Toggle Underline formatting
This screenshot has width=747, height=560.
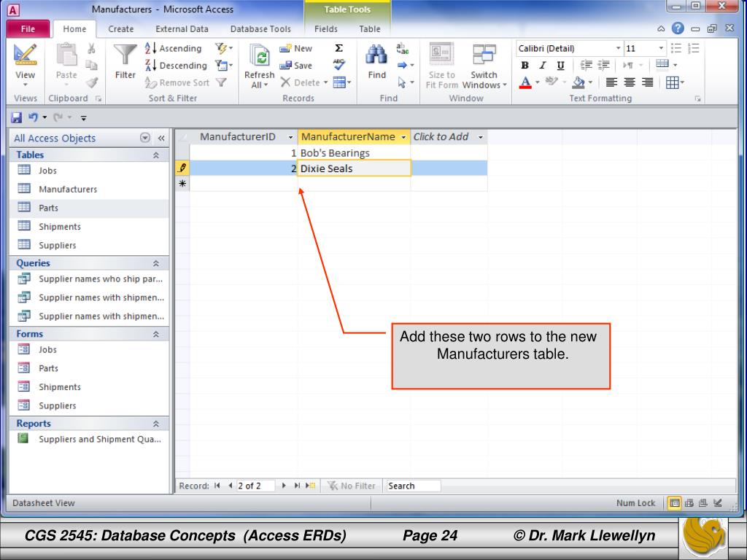(560, 65)
